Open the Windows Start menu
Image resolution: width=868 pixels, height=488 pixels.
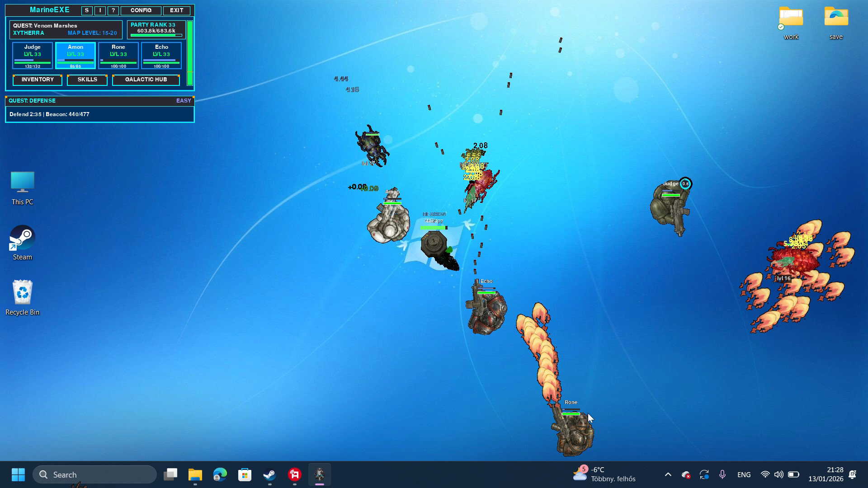18,474
